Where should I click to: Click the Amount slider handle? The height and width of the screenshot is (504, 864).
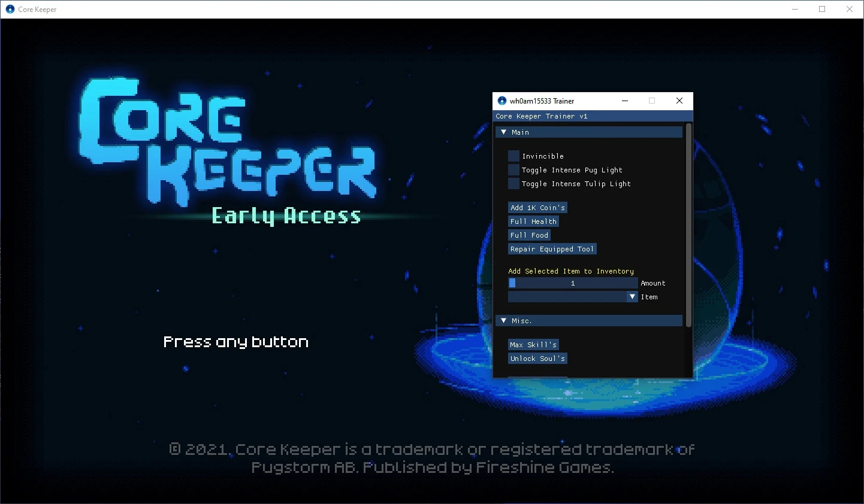512,283
